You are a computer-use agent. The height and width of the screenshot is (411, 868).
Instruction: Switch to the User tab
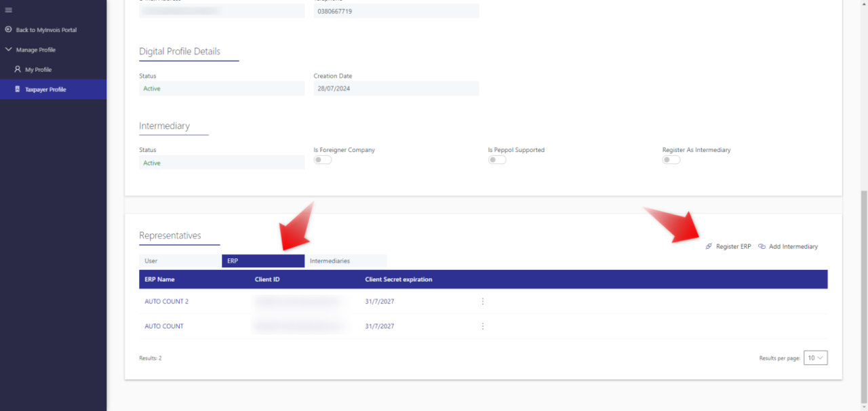(151, 260)
